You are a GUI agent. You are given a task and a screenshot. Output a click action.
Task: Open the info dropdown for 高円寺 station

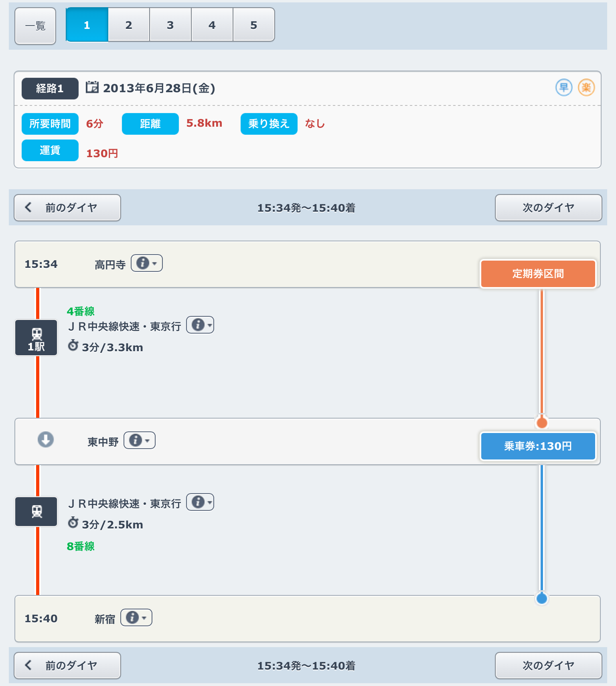pyautogui.click(x=147, y=263)
